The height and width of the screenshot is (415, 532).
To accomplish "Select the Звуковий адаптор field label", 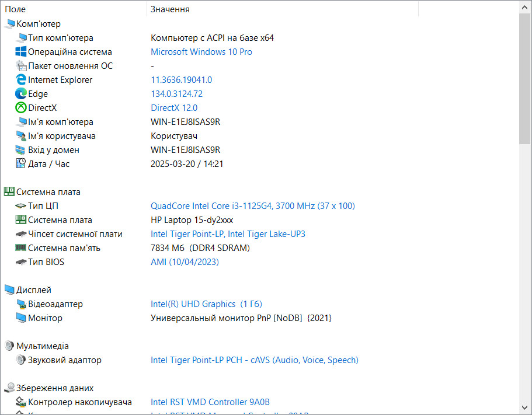I will click(x=64, y=360).
